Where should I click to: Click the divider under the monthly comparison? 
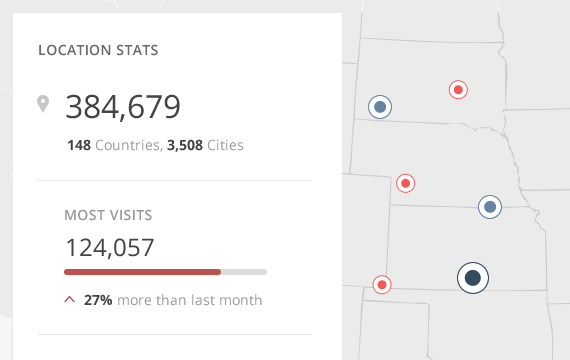175,335
